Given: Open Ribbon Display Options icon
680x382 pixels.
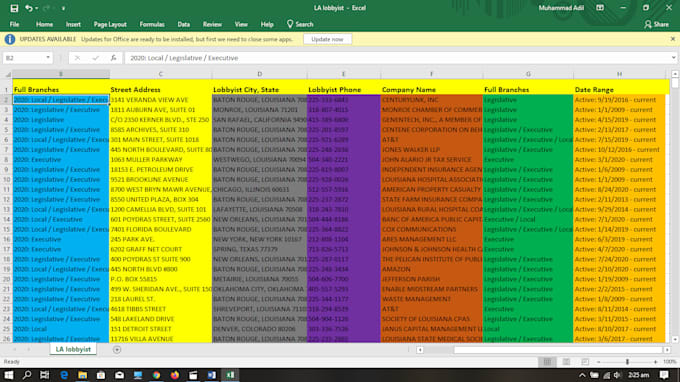Looking at the screenshot, I should (600, 8).
